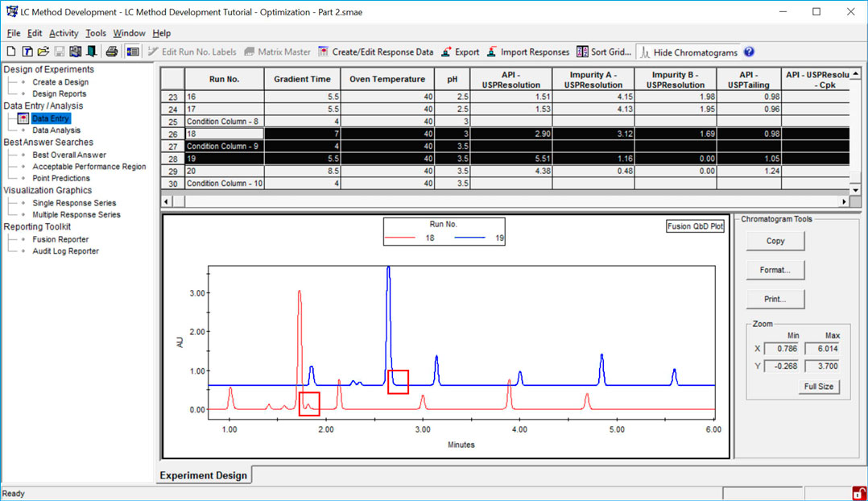Open the Activity menu
The width and height of the screenshot is (868, 501).
click(x=64, y=33)
